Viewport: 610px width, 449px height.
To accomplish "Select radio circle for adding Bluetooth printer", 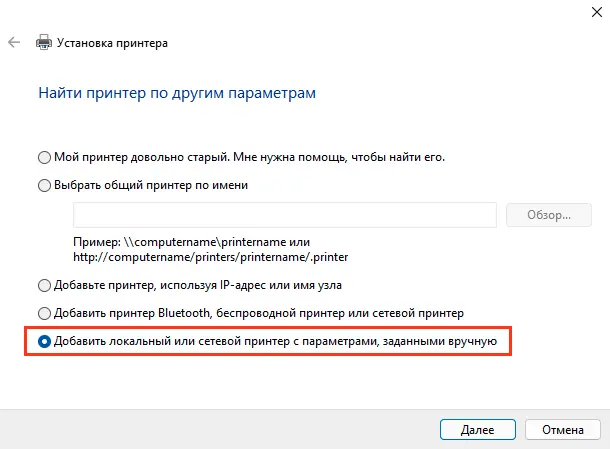I will pyautogui.click(x=44, y=314).
